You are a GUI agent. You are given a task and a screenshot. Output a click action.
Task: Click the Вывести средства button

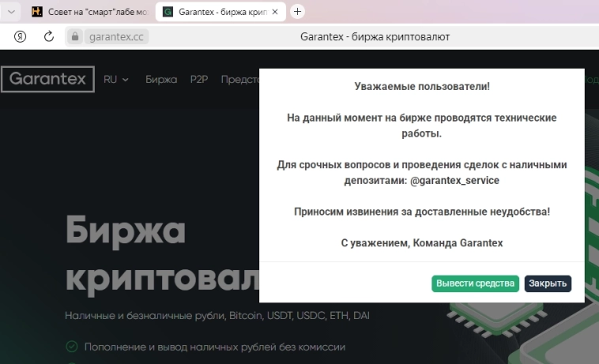pyautogui.click(x=476, y=283)
